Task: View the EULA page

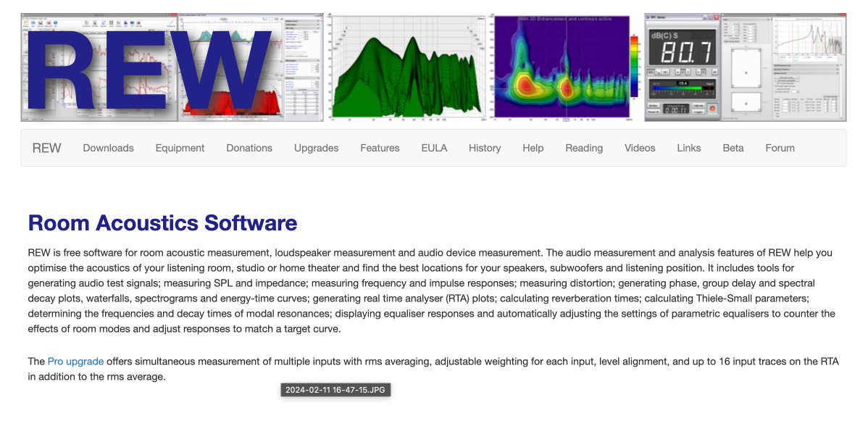Action: (x=434, y=148)
